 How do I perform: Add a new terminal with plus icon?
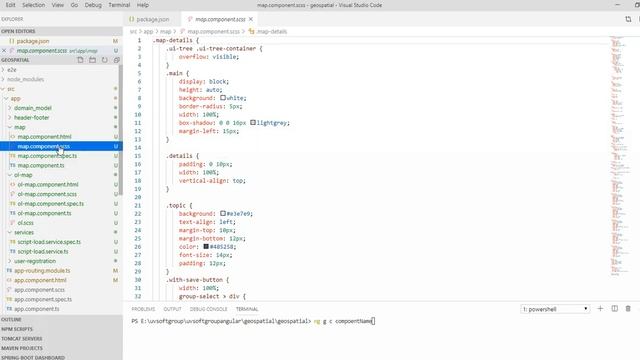600,309
